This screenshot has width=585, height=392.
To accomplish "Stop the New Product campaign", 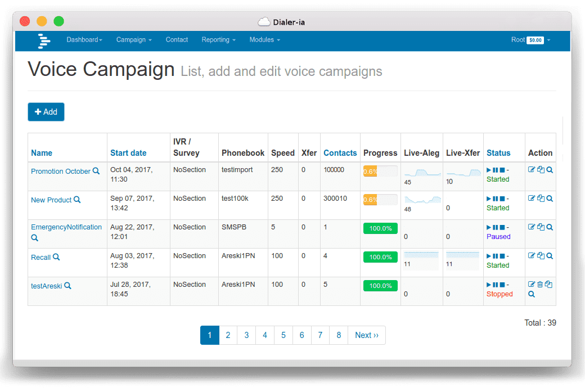I will pos(502,199).
